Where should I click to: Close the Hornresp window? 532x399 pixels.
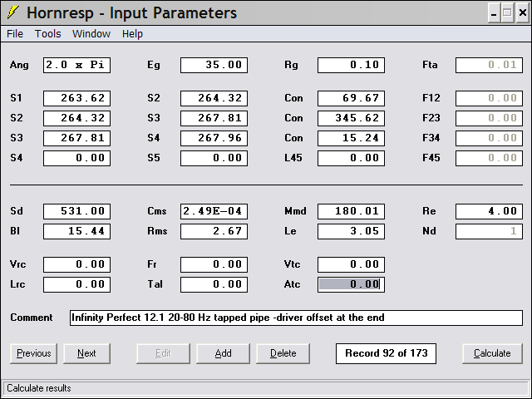(522, 13)
